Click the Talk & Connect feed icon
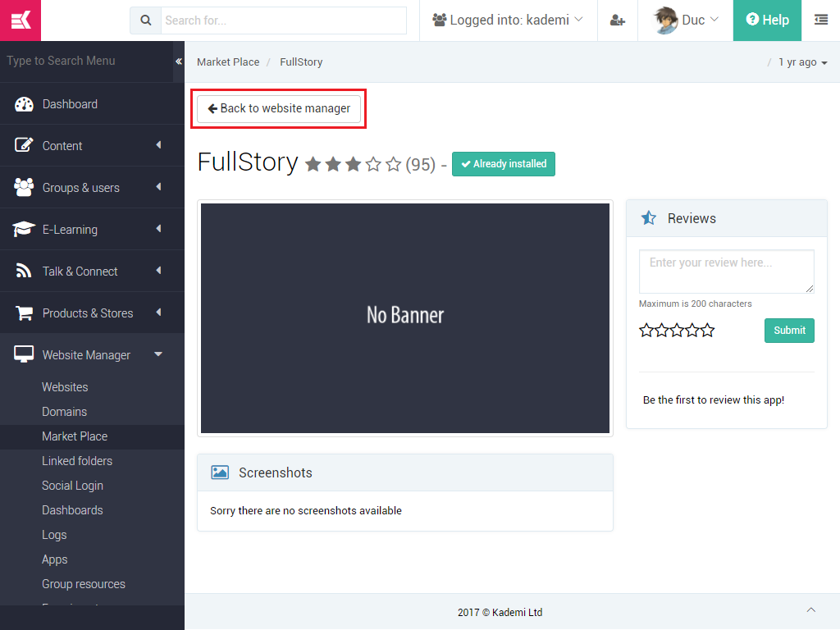 (x=24, y=271)
